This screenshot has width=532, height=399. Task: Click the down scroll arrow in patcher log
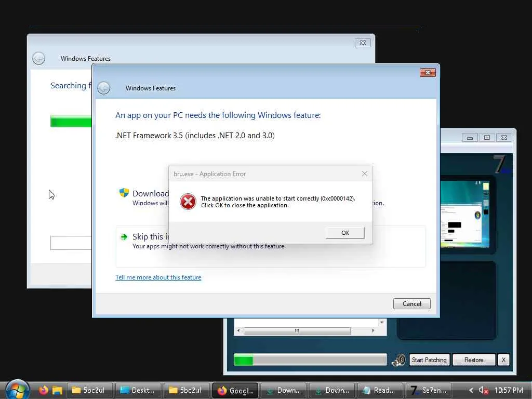382,322
